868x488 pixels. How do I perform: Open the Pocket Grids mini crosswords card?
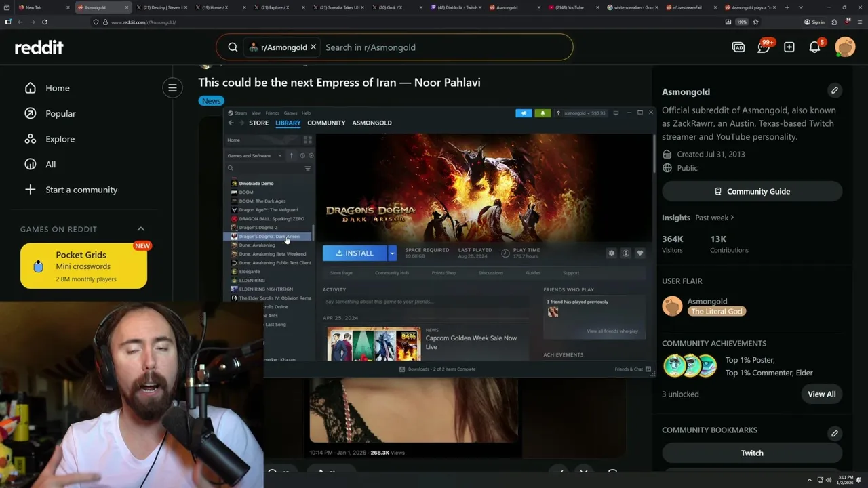83,266
